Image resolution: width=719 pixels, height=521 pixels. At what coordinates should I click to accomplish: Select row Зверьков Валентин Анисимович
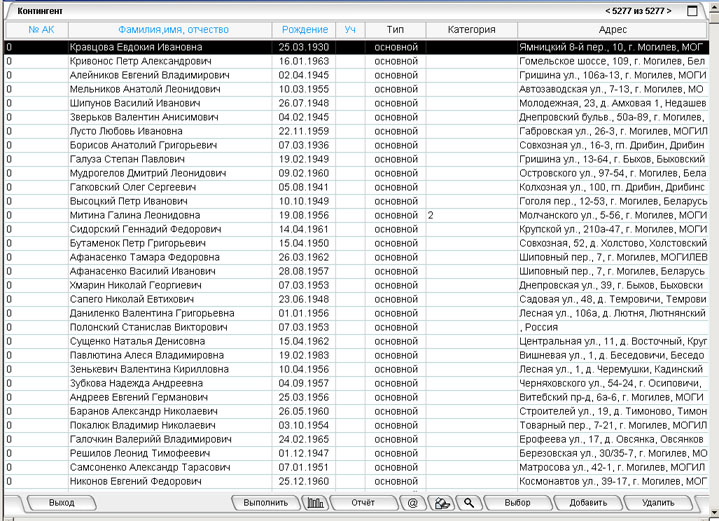click(356, 117)
